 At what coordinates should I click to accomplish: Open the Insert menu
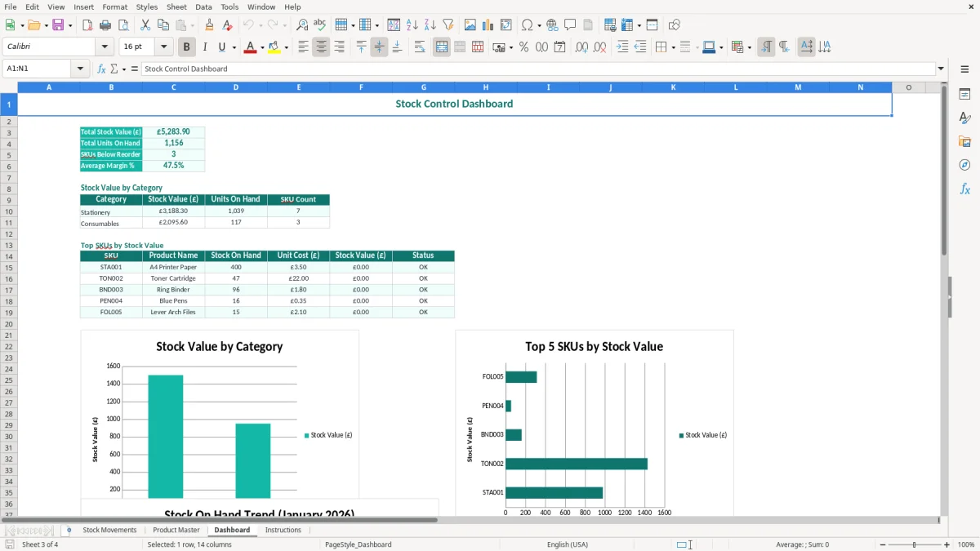tap(83, 7)
